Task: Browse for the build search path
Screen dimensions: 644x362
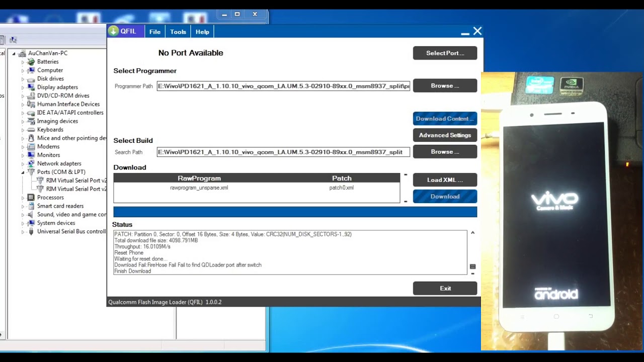Action: pos(445,151)
